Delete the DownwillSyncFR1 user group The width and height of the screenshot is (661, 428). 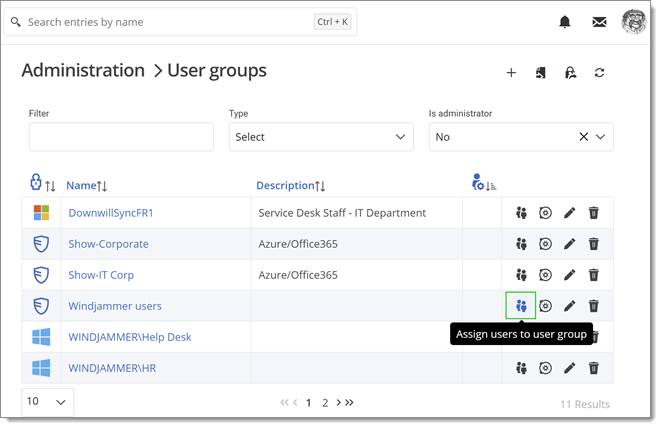593,213
